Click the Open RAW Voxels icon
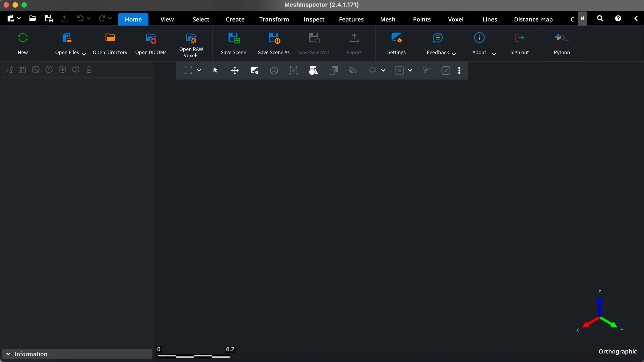Viewport: 644px width, 362px height. click(x=191, y=38)
